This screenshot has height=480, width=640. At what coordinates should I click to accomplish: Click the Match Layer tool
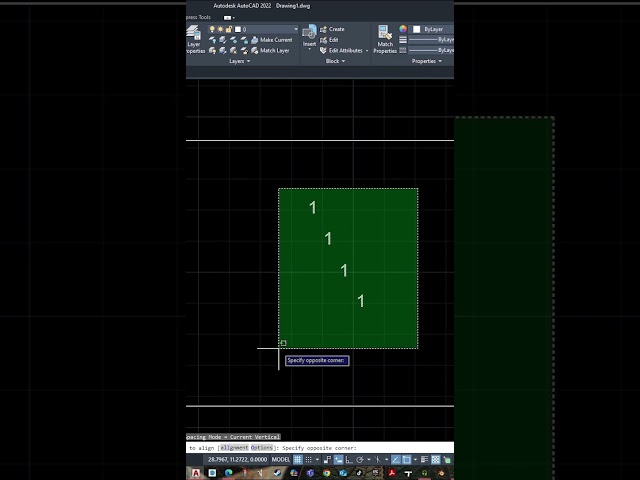(x=271, y=51)
